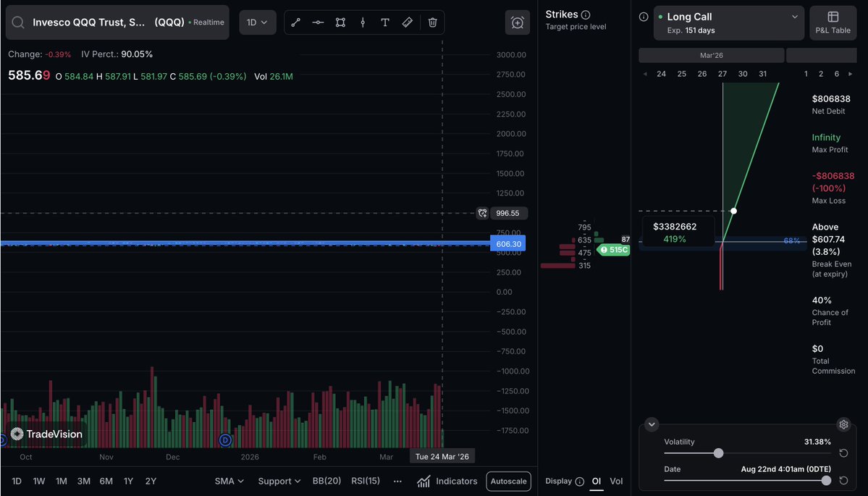Image resolution: width=868 pixels, height=496 pixels.
Task: Select date 27 in the Mar'26 row
Action: [722, 74]
